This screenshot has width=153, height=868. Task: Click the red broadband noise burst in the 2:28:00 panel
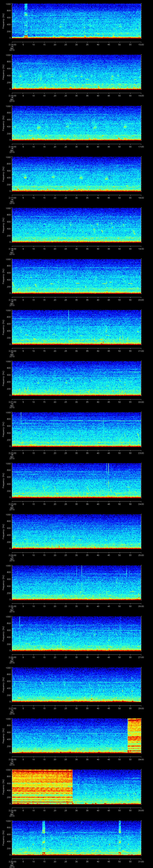click(134, 736)
